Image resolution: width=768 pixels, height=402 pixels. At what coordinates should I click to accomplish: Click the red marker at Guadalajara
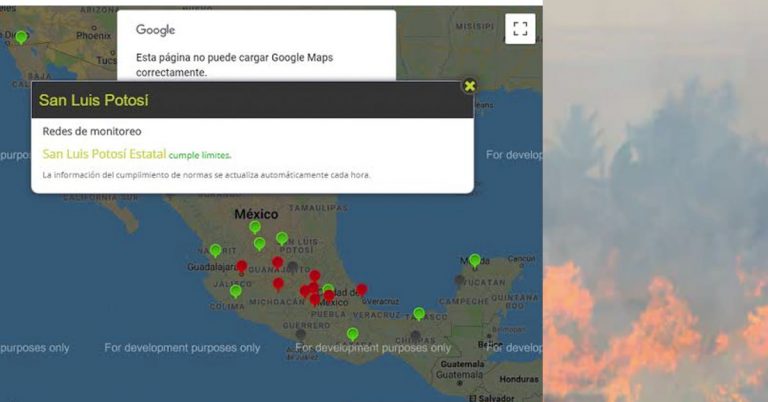[241, 267]
